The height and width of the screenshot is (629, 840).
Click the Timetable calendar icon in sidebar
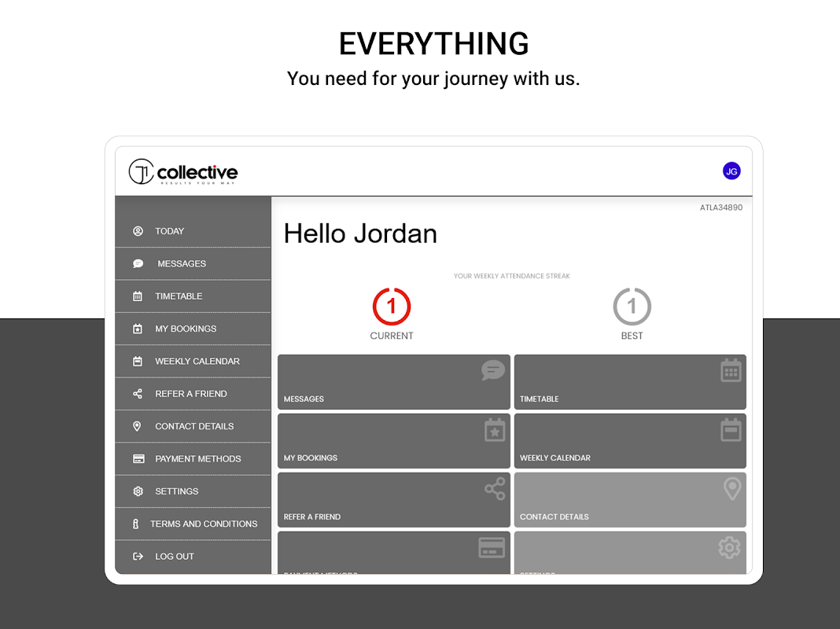click(x=138, y=296)
